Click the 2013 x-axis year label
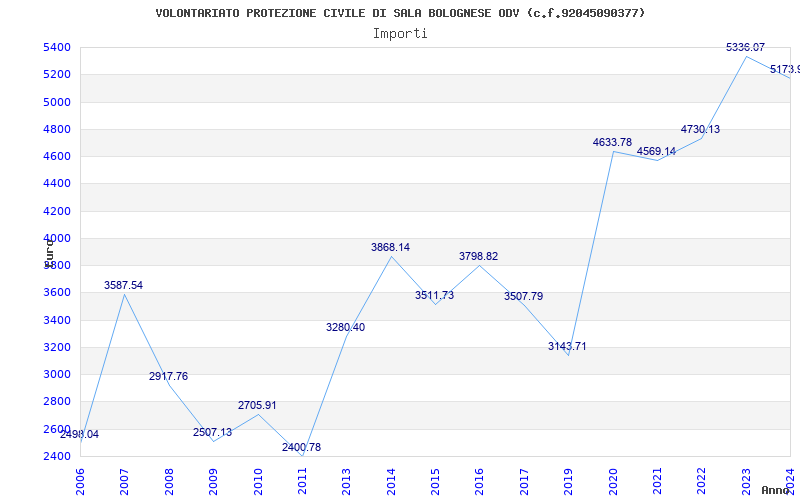Screen dimensions: 800x500 click(347, 482)
